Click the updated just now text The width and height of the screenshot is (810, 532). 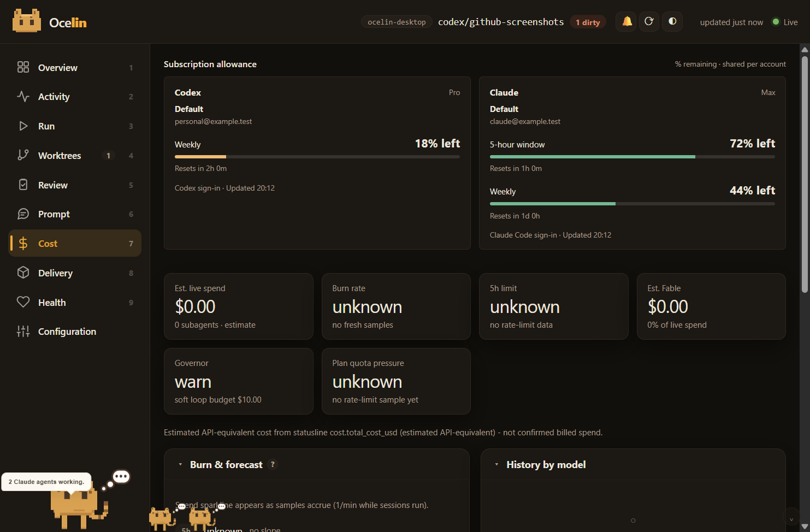pos(731,22)
